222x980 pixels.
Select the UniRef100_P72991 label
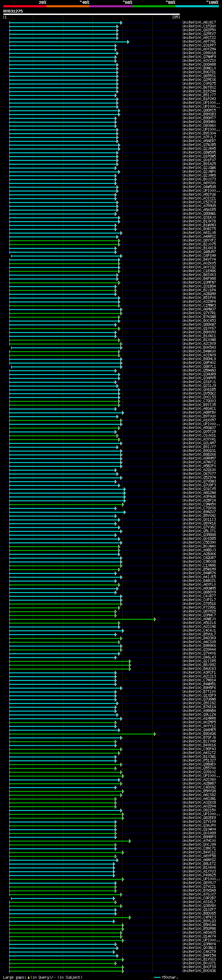coord(199,608)
